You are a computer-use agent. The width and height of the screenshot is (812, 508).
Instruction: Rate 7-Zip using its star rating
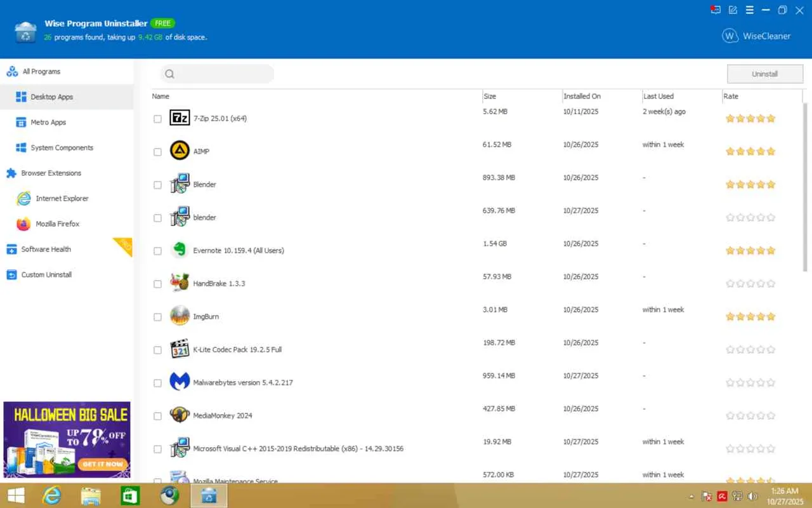point(750,118)
